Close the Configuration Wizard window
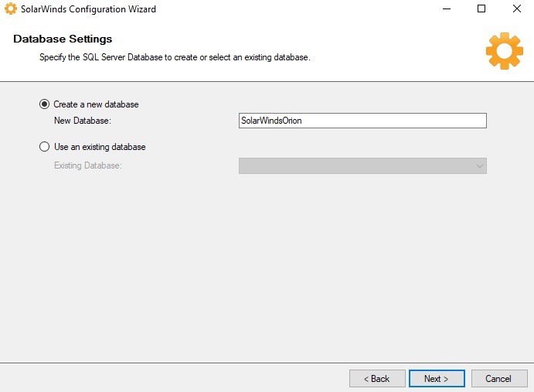 pos(516,9)
